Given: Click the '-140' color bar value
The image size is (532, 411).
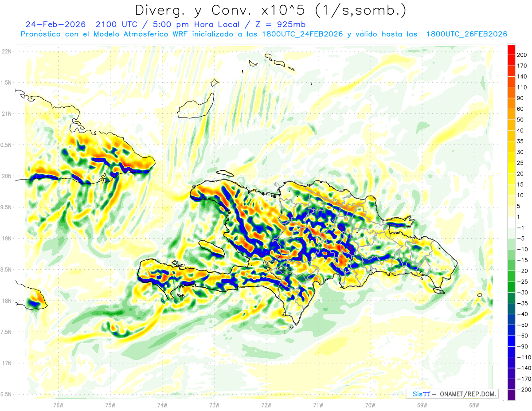Looking at the screenshot, I should pos(524,368).
